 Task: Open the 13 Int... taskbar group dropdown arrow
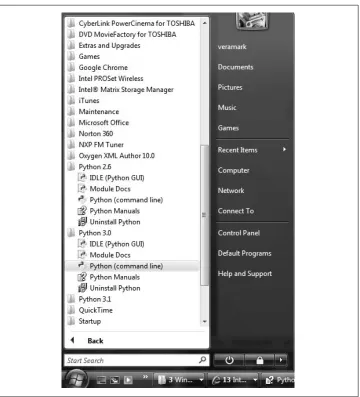tap(255, 380)
